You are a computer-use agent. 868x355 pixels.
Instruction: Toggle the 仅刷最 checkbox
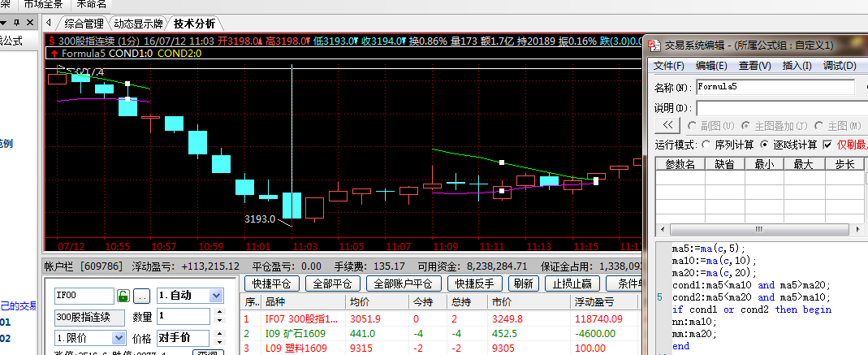[827, 145]
